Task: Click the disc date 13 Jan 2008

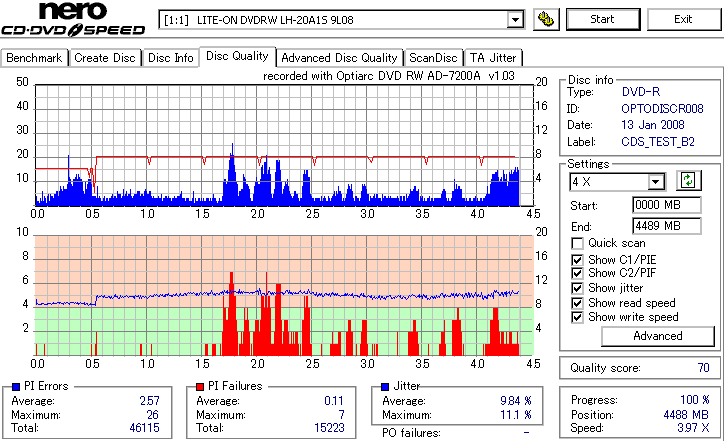Action: (x=653, y=125)
